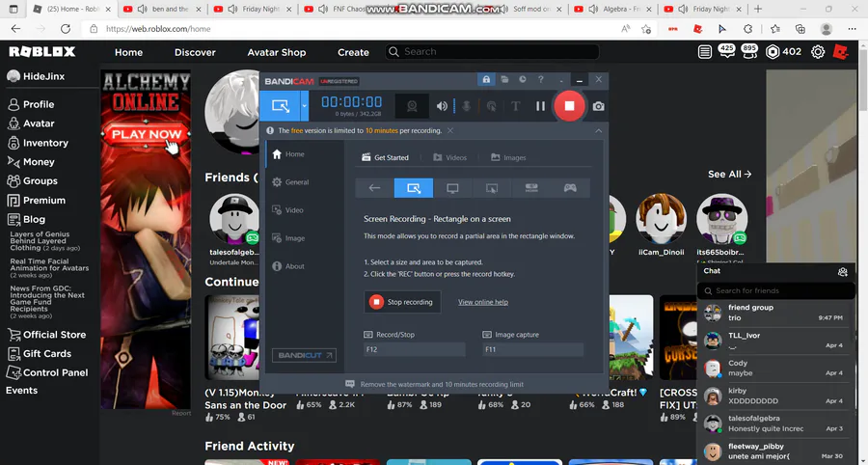Click the red stop recording circle button
Viewport: 868px width, 465px height.
point(569,106)
